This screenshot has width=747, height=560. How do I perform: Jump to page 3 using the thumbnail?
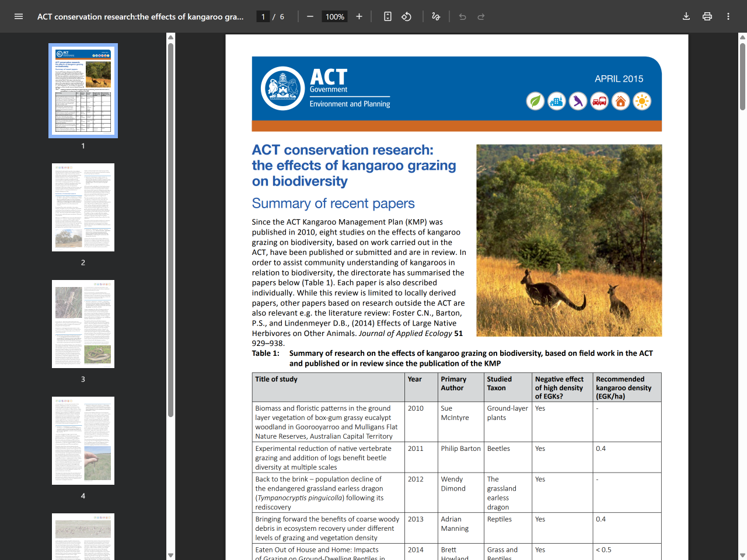(83, 324)
